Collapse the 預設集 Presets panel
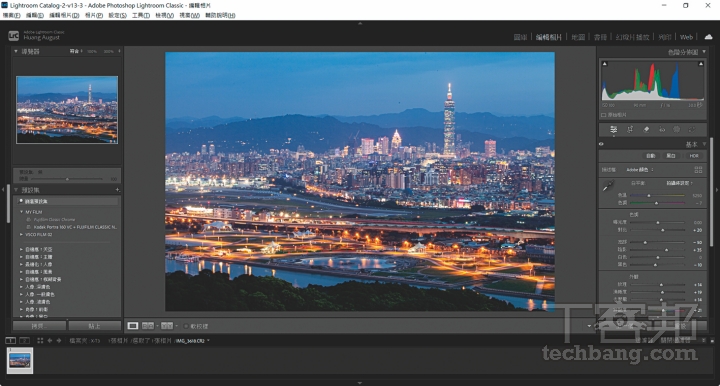The width and height of the screenshot is (720, 386). (x=16, y=190)
